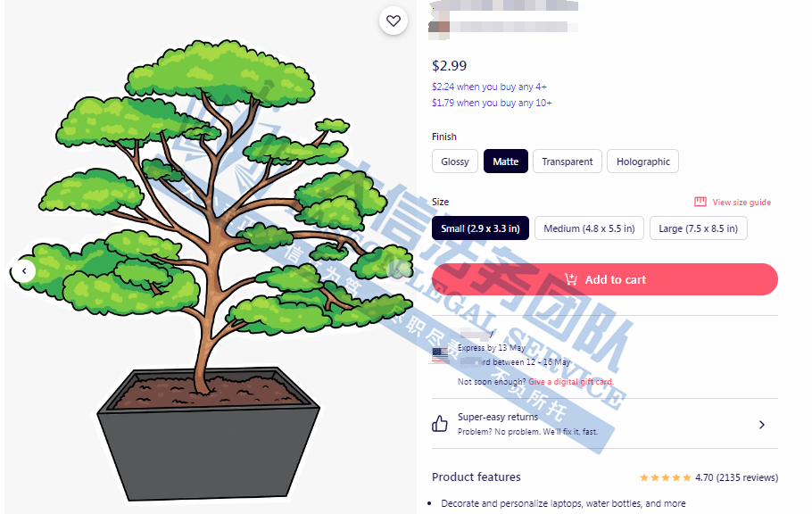Expand Super-easy returns chevron
Screen dimensions: 812x514
(762, 425)
